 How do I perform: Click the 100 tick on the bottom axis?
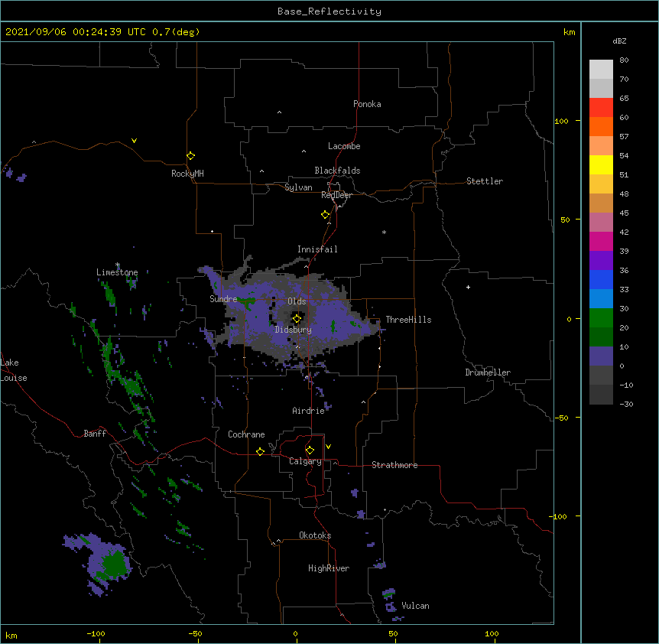[492, 633]
